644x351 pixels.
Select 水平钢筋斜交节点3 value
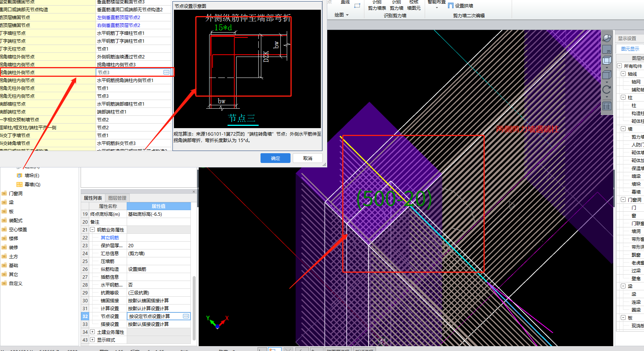(x=133, y=143)
